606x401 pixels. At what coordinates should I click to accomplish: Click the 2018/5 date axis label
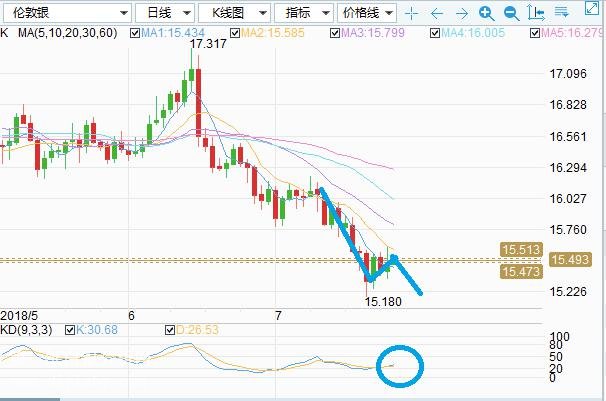click(19, 316)
